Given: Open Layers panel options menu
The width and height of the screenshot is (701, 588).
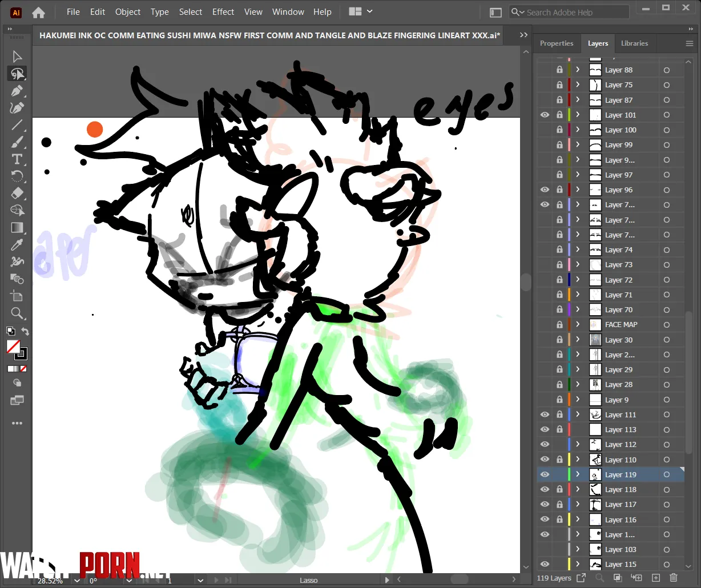Looking at the screenshot, I should 689,43.
